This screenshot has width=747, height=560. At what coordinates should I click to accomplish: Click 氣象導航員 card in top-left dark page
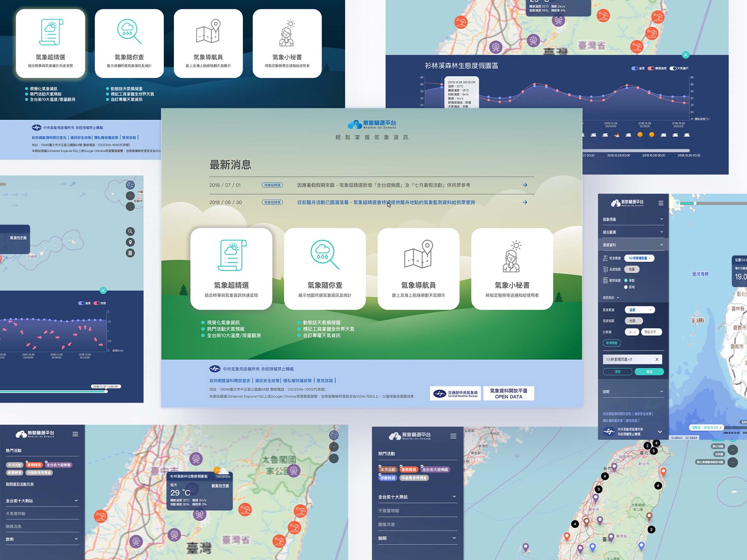(208, 44)
